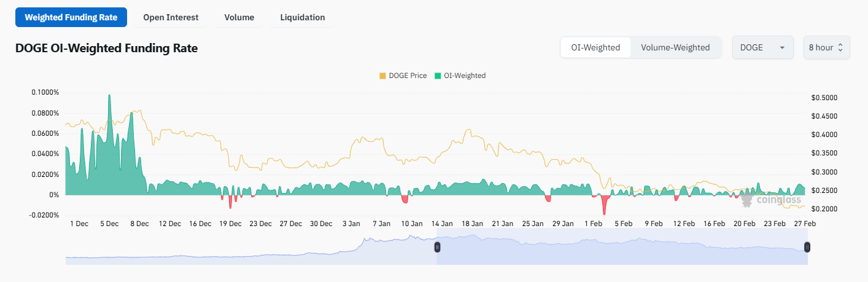Screen dimensions: 868x282
Task: Grab the right range selector handle
Action: tap(807, 247)
